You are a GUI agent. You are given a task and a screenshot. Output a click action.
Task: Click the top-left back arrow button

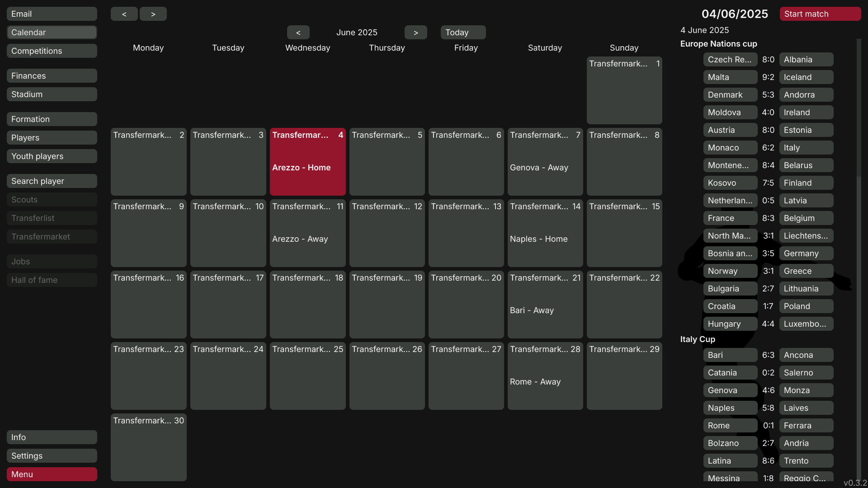pyautogui.click(x=124, y=14)
